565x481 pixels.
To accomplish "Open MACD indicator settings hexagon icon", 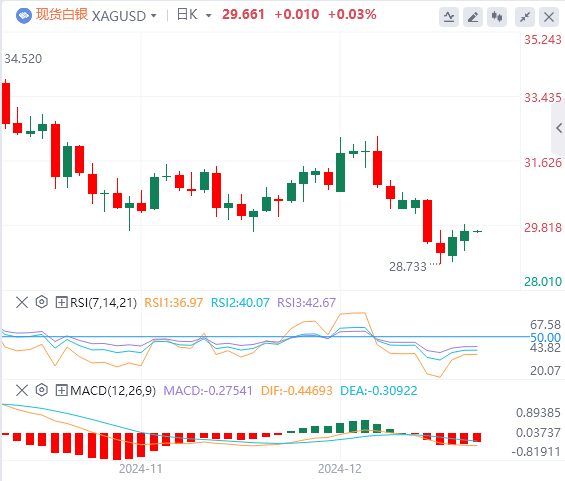I will [x=42, y=390].
